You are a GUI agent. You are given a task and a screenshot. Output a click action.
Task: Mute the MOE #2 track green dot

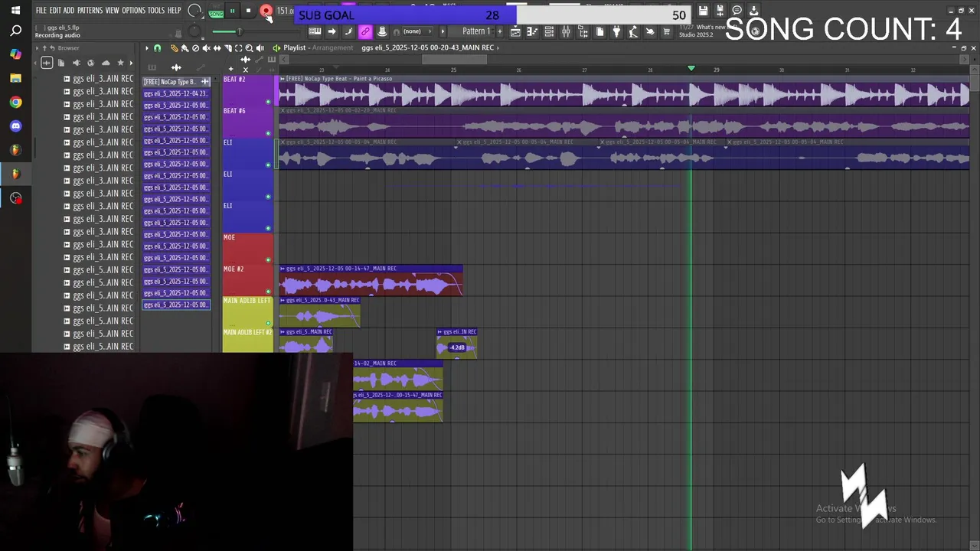268,292
